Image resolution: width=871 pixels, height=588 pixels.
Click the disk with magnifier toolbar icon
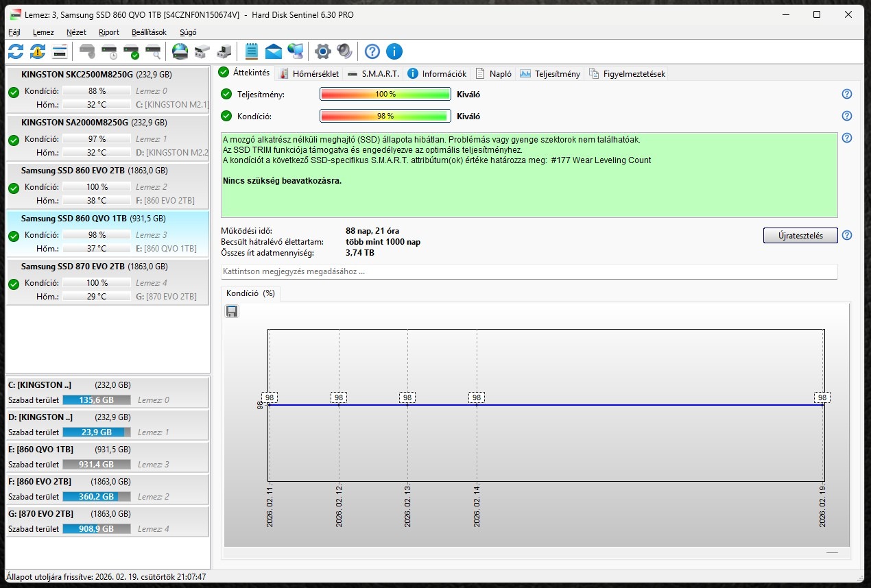coord(153,51)
